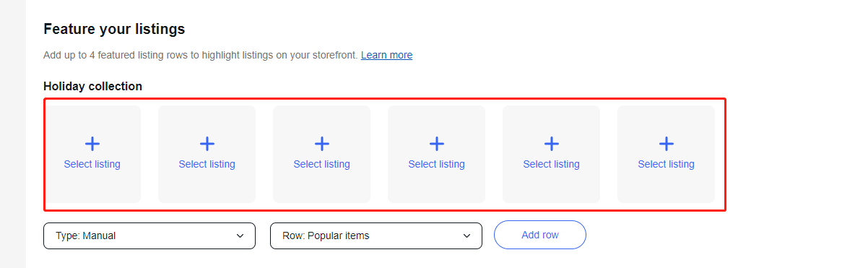Click the plus icon in the second listing slot

[x=207, y=143]
